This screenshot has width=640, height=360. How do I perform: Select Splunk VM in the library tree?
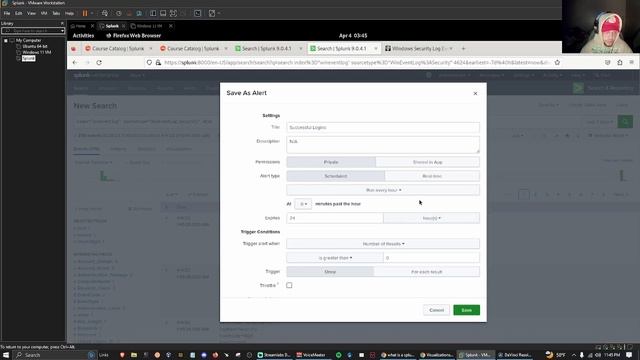[x=29, y=58]
